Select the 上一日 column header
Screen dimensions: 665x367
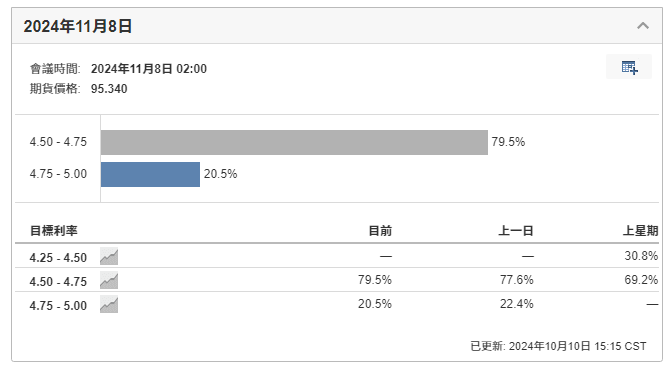(x=515, y=231)
